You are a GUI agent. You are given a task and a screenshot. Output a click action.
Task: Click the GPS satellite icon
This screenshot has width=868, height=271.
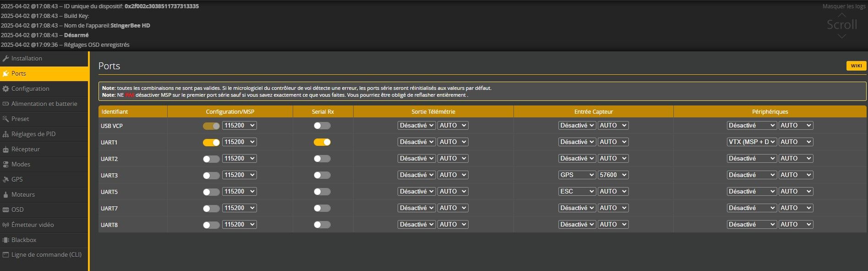click(x=6, y=180)
